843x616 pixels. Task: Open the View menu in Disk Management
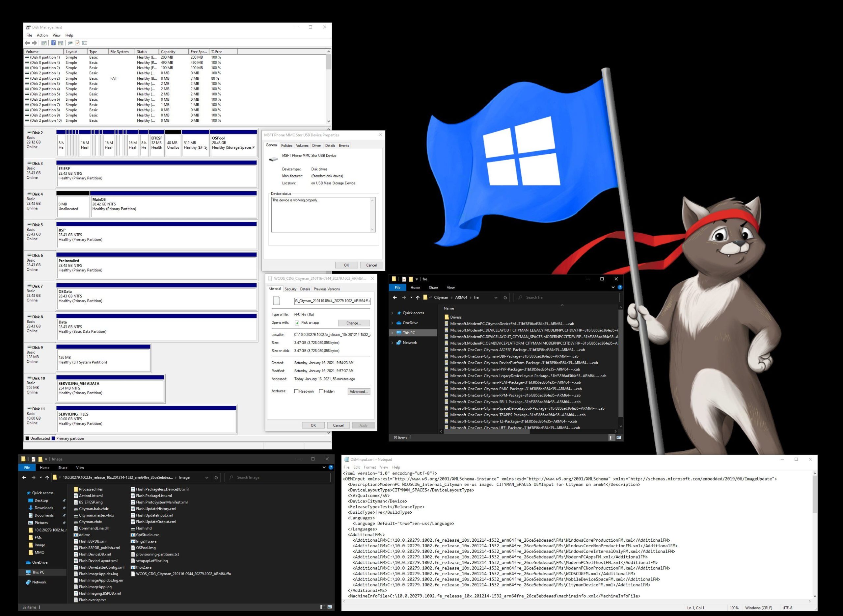56,36
